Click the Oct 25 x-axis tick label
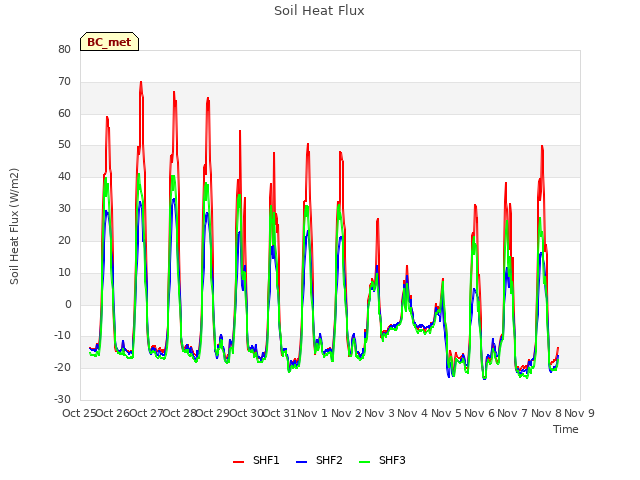Viewport: 640px width, 480px height. pyautogui.click(x=79, y=413)
